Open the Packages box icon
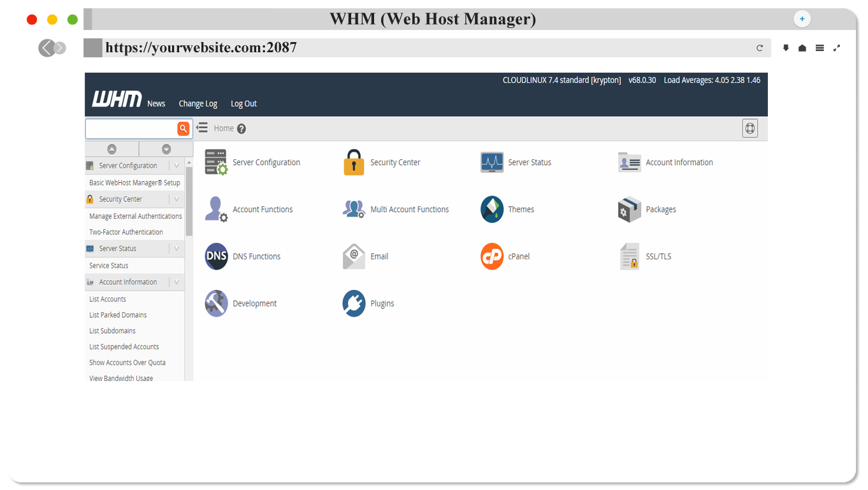 [630, 210]
